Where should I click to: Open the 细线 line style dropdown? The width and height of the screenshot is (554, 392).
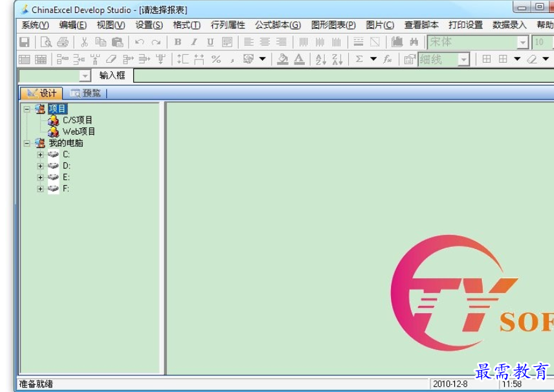[463, 60]
